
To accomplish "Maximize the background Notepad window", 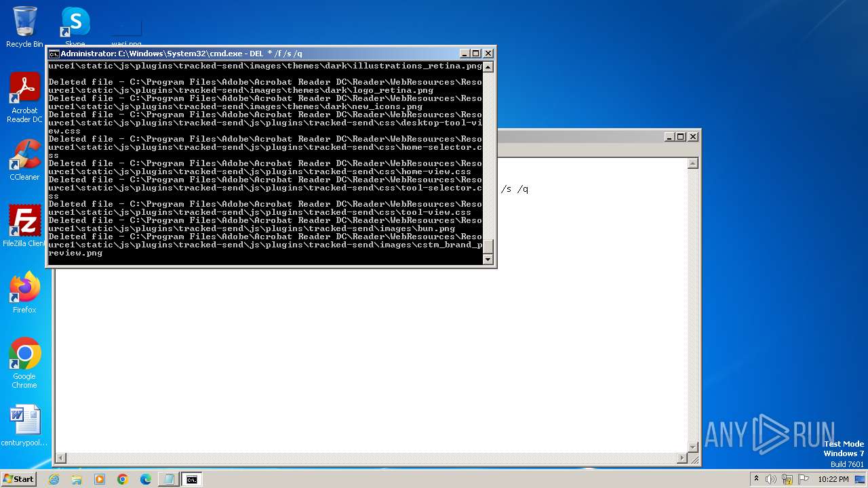I will (x=680, y=136).
